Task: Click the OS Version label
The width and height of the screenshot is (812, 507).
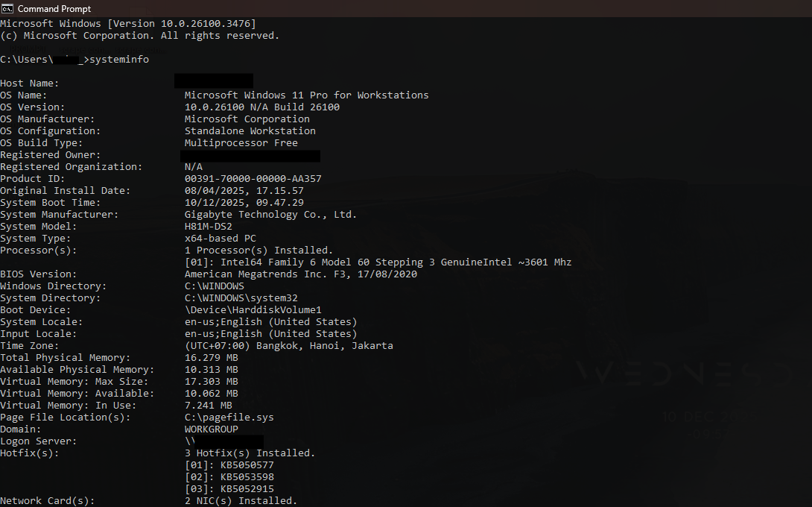Action: click(32, 107)
